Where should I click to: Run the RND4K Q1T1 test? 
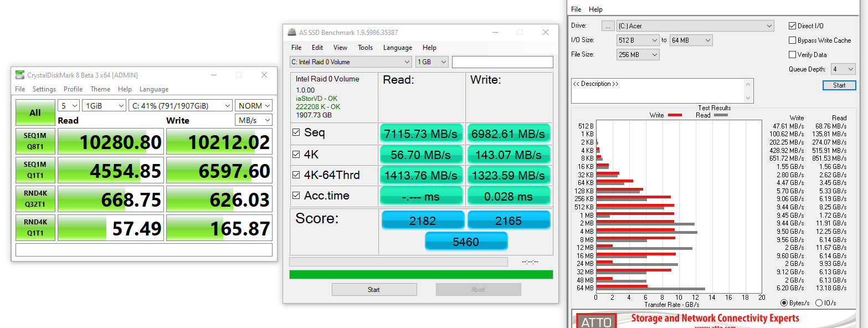tap(35, 228)
